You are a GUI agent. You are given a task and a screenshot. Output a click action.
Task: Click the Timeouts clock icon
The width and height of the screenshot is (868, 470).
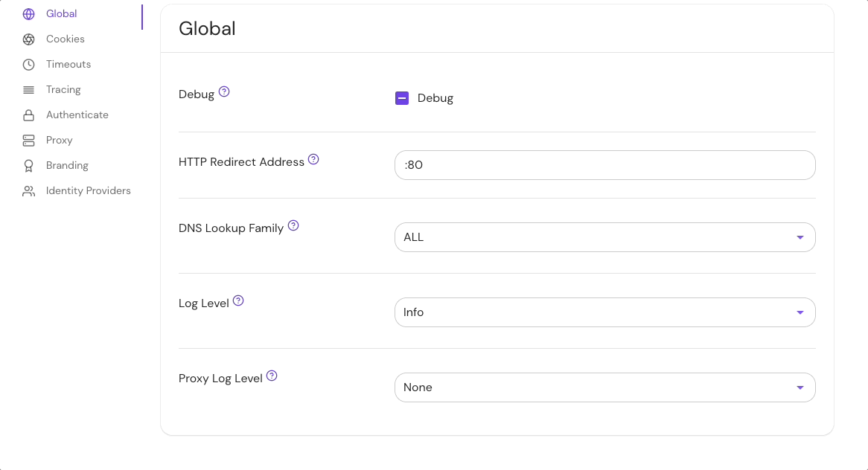pos(28,65)
